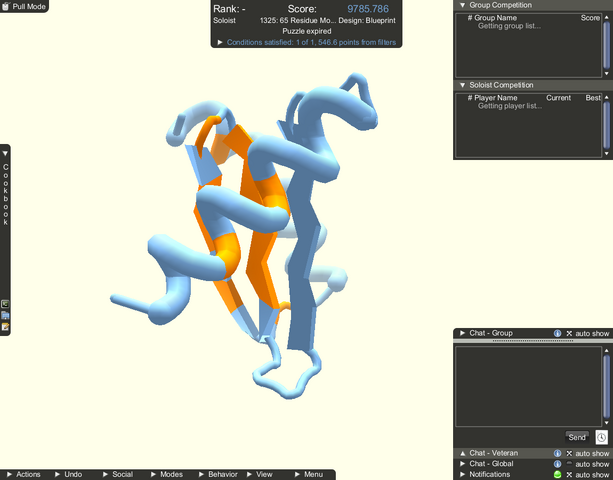The height and width of the screenshot is (480, 613).
Task: Click the Rank: - label
Action: (x=229, y=9)
